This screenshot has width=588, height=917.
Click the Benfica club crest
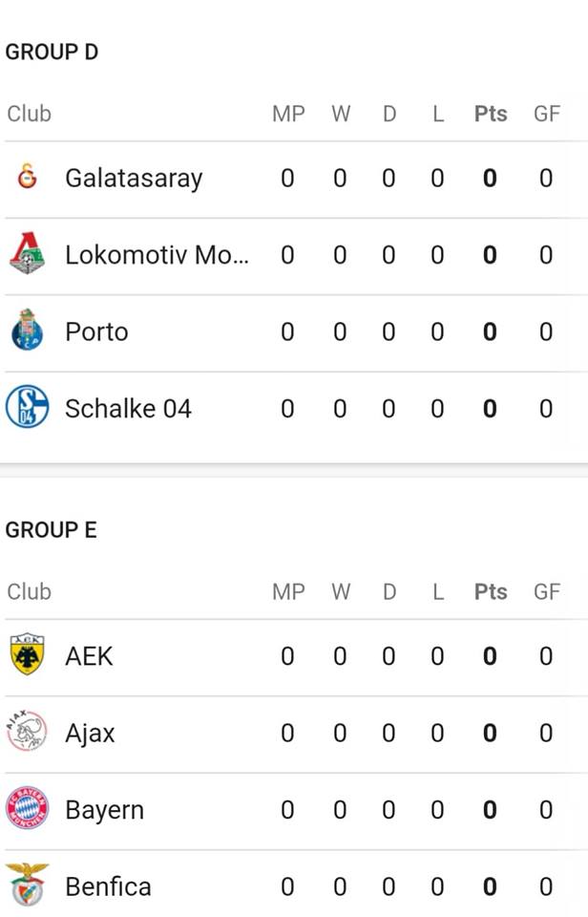pyautogui.click(x=27, y=885)
